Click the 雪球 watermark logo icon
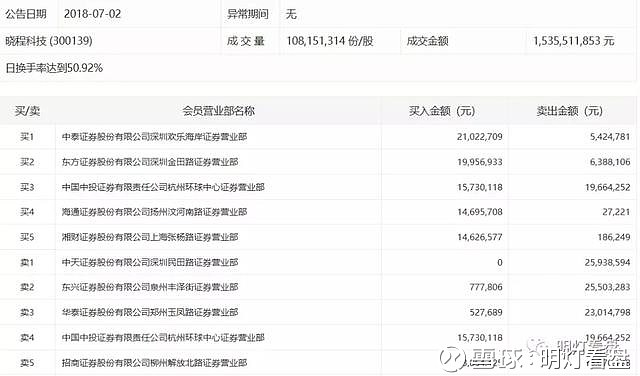Image resolution: width=640 pixels, height=376 pixels. pos(453,359)
